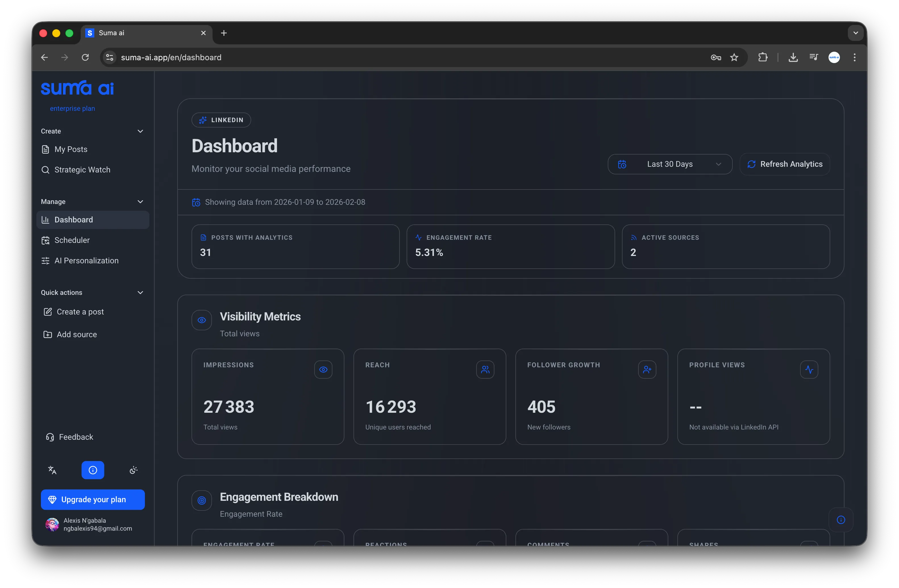Collapse the Quick actions sidebar section
The height and width of the screenshot is (588, 899).
tap(140, 293)
